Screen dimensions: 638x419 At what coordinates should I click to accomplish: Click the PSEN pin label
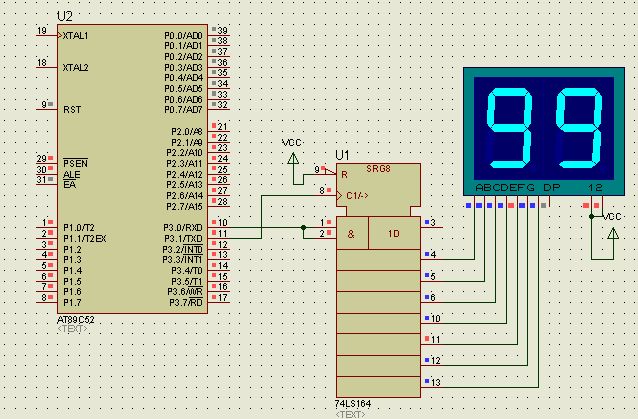point(75,164)
